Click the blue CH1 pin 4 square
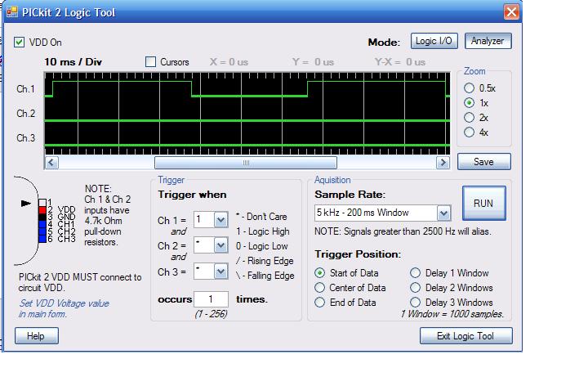 42,224
